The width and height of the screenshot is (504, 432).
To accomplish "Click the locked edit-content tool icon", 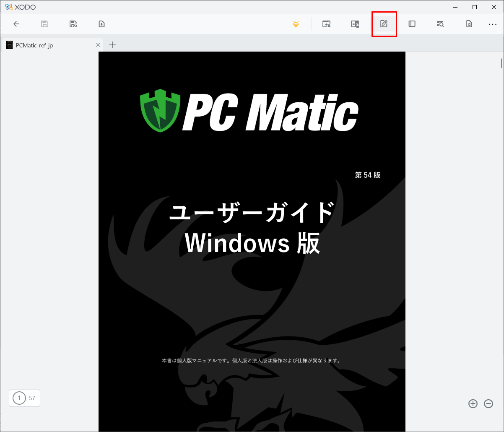I will (x=355, y=24).
